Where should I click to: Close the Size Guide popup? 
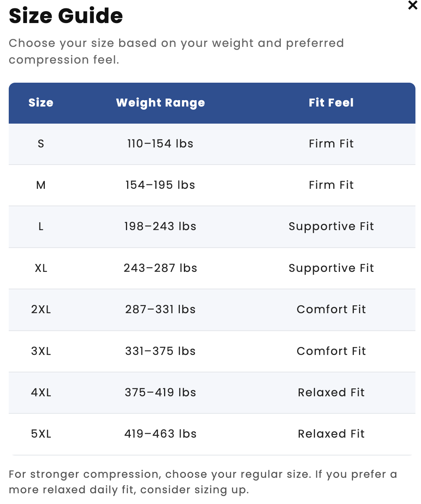[x=413, y=6]
